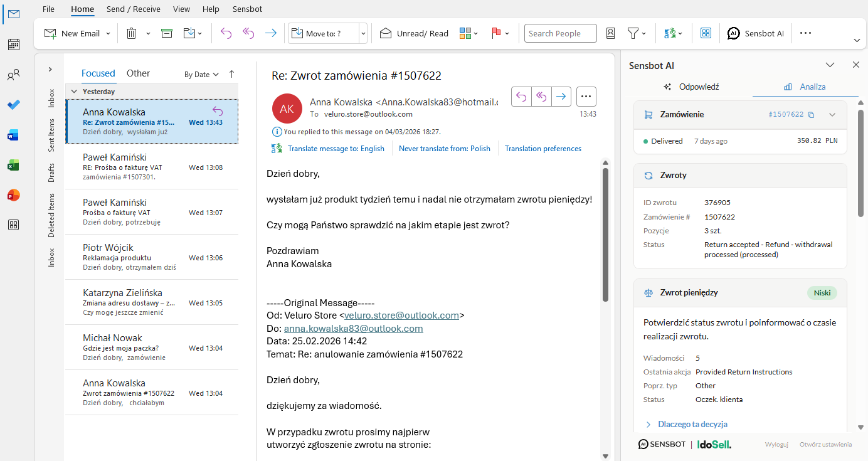Image resolution: width=868 pixels, height=461 pixels.
Task: Toggle Unread/Read status of the message
Action: (414, 33)
